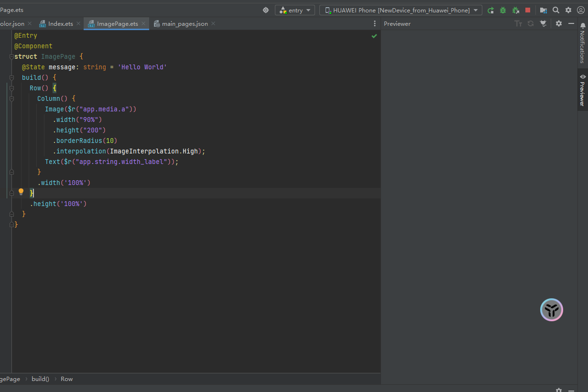Collapse the build() method fold marker
Screen dimensions: 588x392
11,77
